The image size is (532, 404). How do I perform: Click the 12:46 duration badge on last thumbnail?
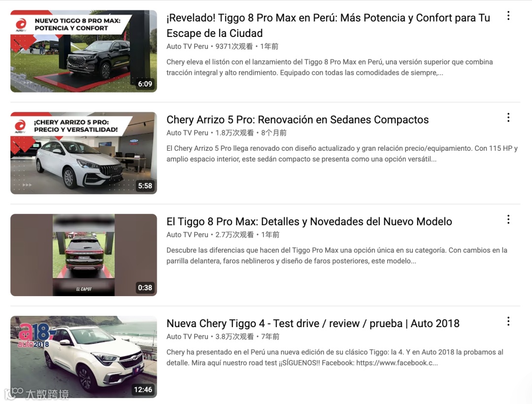point(143,389)
